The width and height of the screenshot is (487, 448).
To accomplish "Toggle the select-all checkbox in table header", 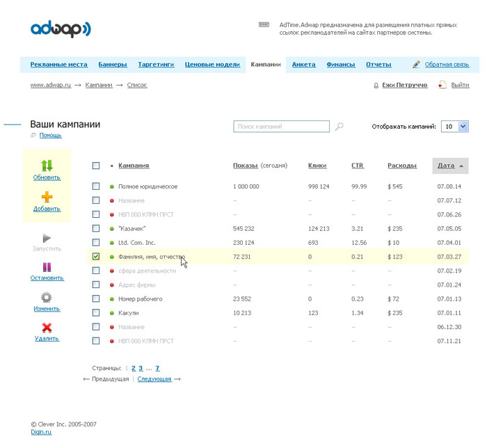I will point(96,166).
